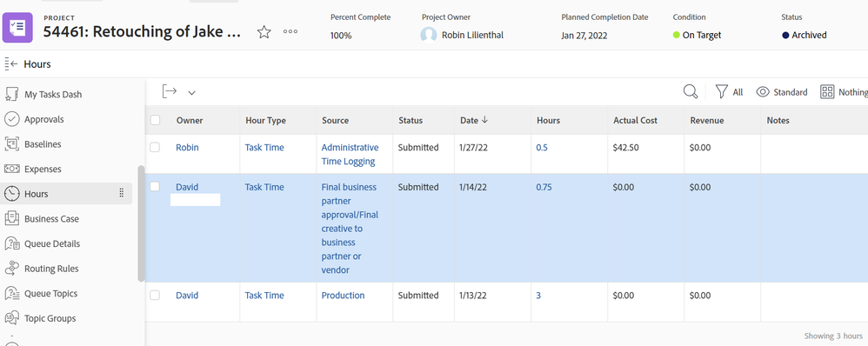Open Business Case section
The image size is (868, 346).
(51, 219)
